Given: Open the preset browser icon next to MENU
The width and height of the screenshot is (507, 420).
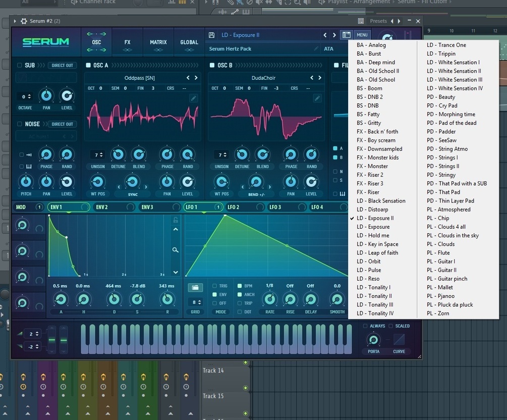Looking at the screenshot, I should [346, 35].
